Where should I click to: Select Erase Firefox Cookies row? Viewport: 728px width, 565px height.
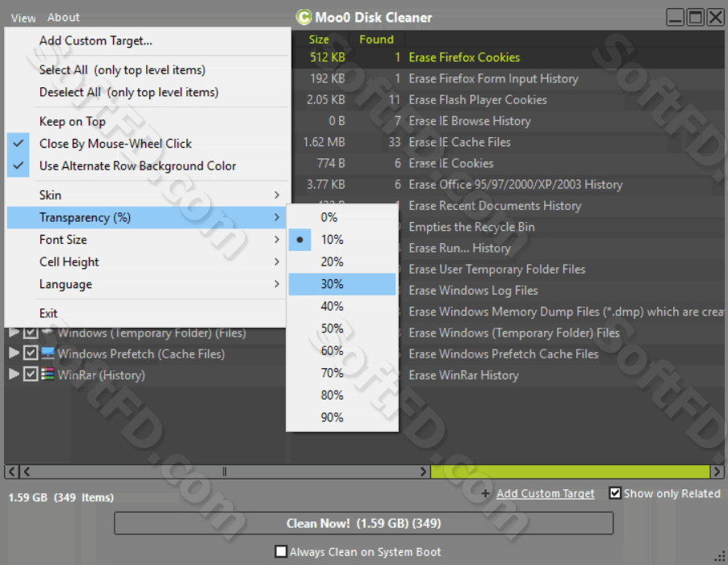(508, 57)
